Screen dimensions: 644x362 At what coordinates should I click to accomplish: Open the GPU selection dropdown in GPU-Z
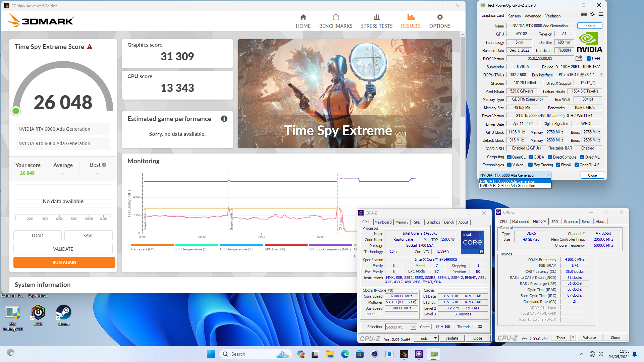[x=515, y=175]
